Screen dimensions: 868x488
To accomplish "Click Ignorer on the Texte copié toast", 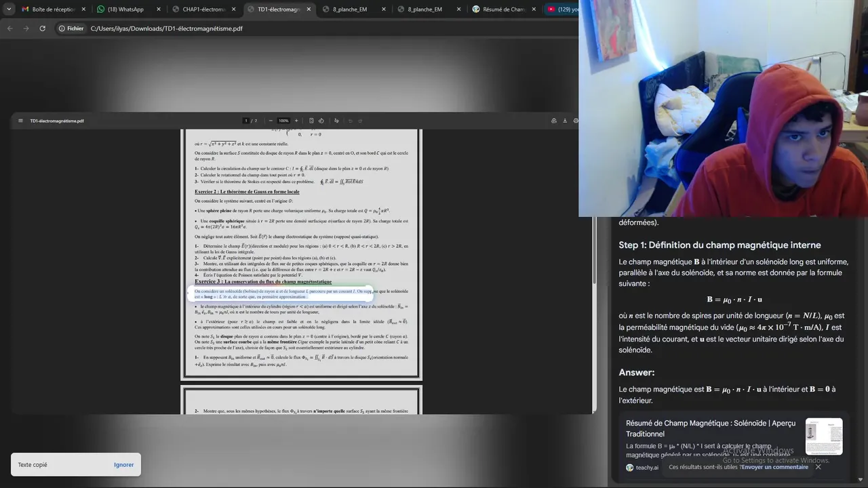I will tap(123, 465).
